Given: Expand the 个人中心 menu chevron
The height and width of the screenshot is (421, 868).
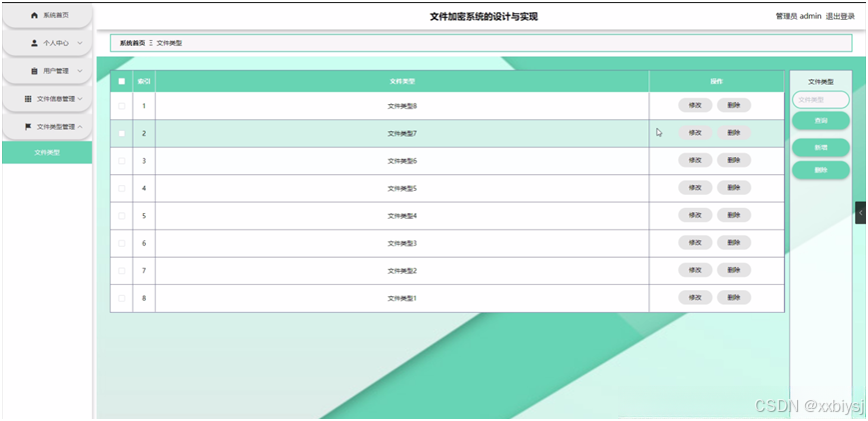Looking at the screenshot, I should point(80,43).
